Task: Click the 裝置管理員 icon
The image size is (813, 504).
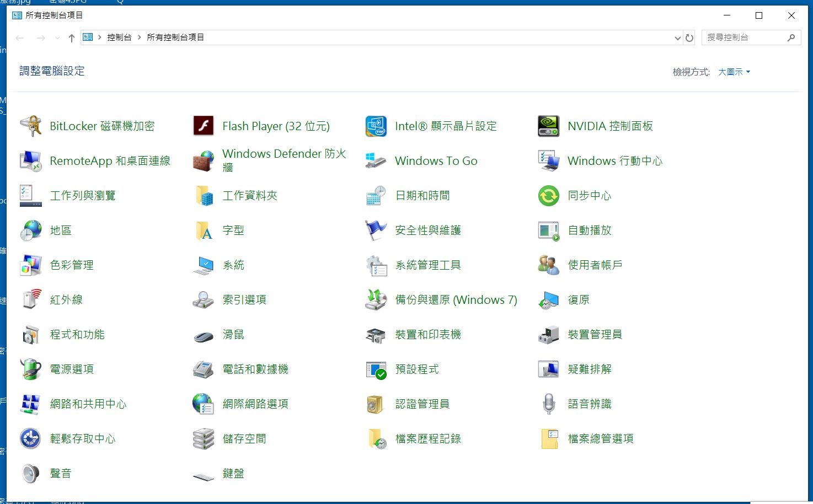Action: click(548, 334)
